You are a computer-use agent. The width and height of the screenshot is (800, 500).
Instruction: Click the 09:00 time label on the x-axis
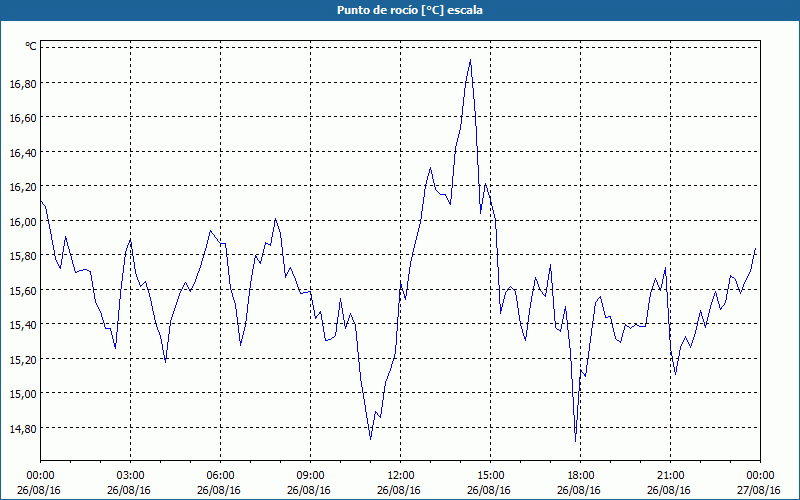(x=310, y=476)
